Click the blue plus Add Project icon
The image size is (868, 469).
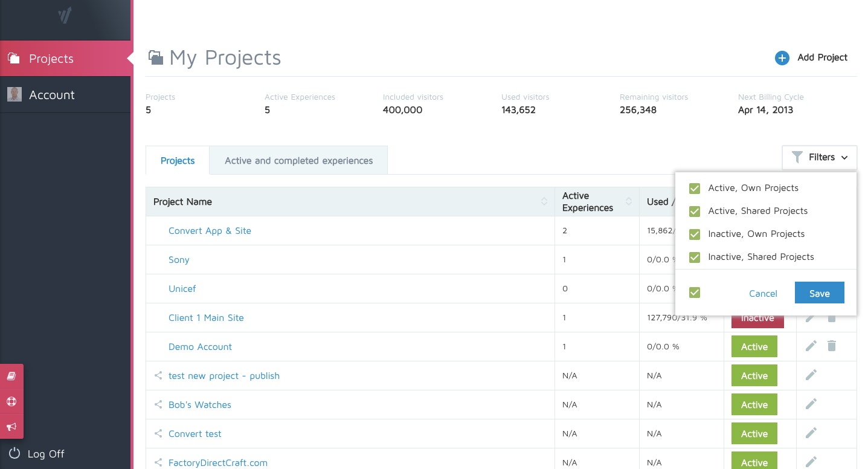click(x=782, y=58)
